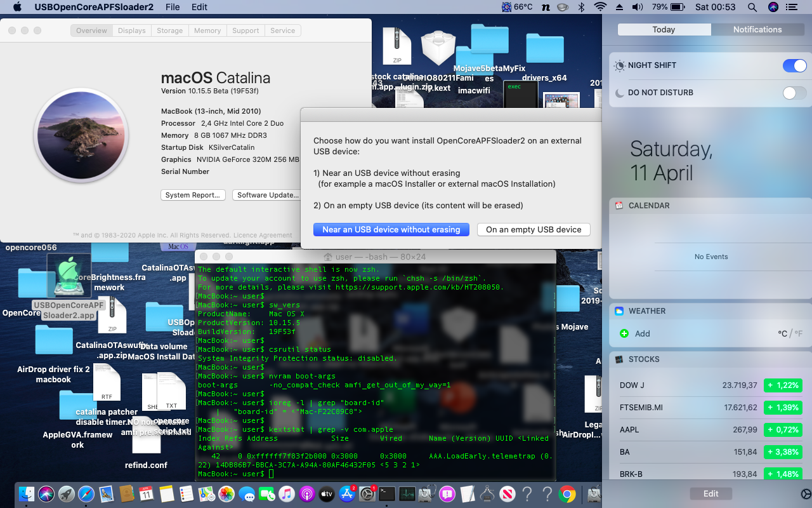
Task: Open the Displays tab in About This Mac
Action: click(132, 30)
